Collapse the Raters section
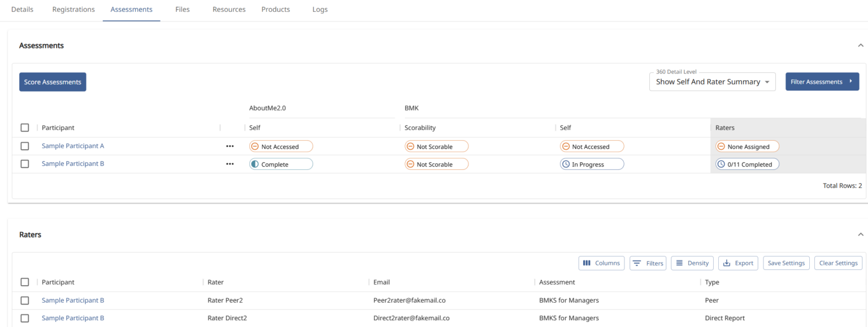Image resolution: width=868 pixels, height=327 pixels. (x=860, y=234)
